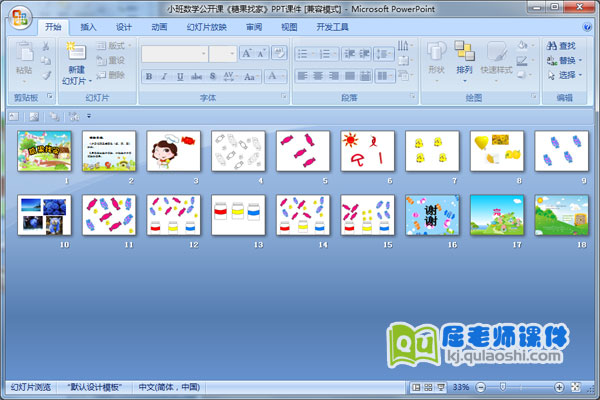Viewport: 600px width, 400px height.
Task: Click Increase Indent icon
Action: click(x=364, y=54)
